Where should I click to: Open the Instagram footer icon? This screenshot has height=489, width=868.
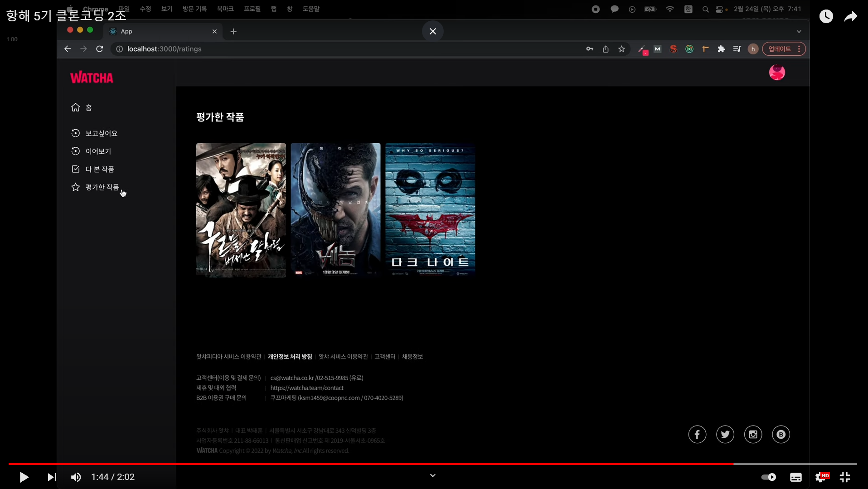point(753,434)
